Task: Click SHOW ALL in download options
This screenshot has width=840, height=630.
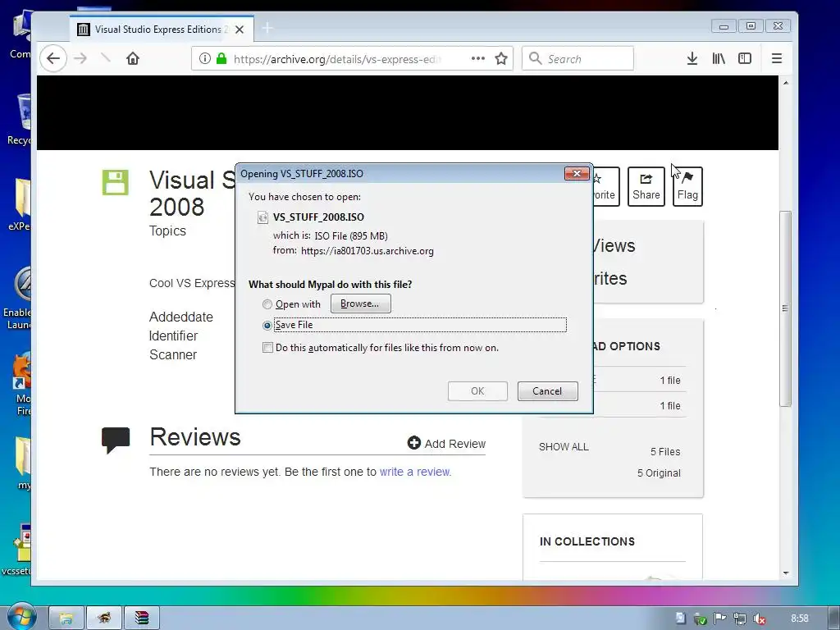Action: 564,447
